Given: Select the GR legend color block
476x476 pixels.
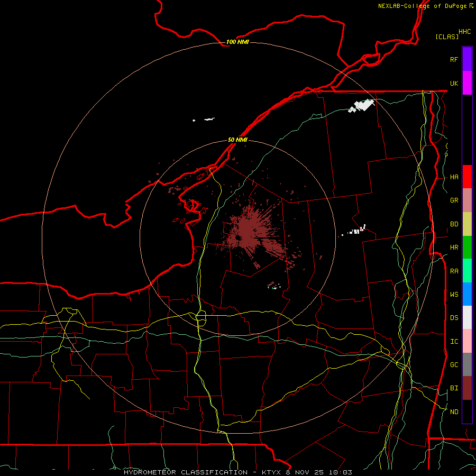Looking at the screenshot, I should [467, 200].
